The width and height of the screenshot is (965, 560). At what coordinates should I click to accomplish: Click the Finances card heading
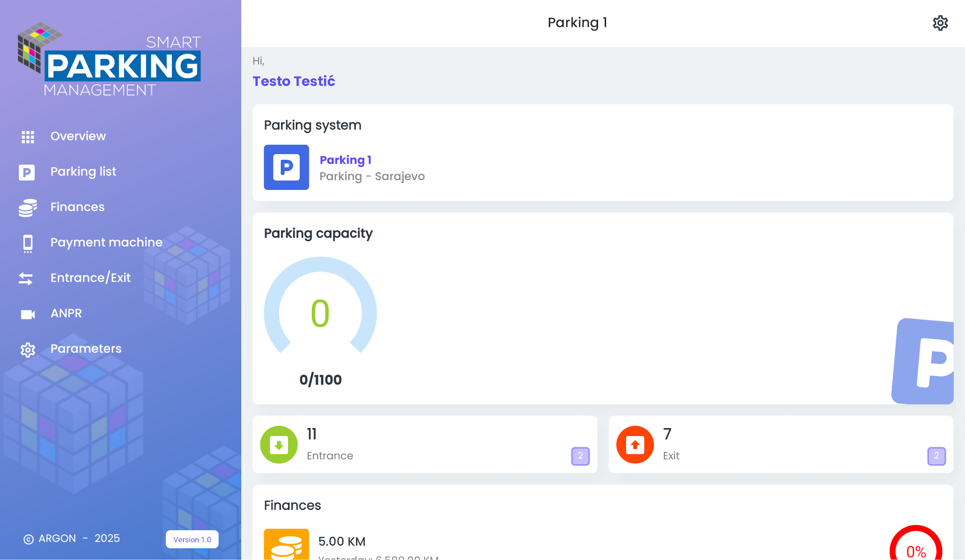click(x=292, y=506)
